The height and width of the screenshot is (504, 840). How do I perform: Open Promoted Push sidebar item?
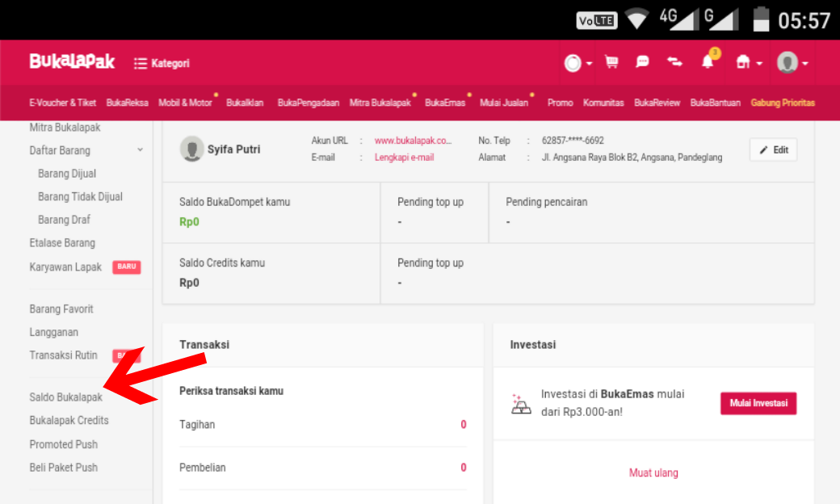tap(63, 444)
